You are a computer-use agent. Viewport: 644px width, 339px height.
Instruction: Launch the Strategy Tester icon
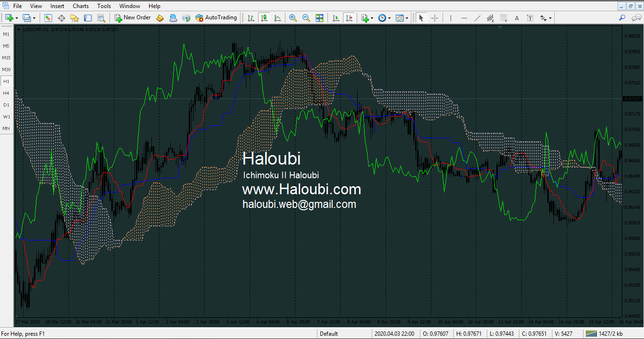point(101,18)
